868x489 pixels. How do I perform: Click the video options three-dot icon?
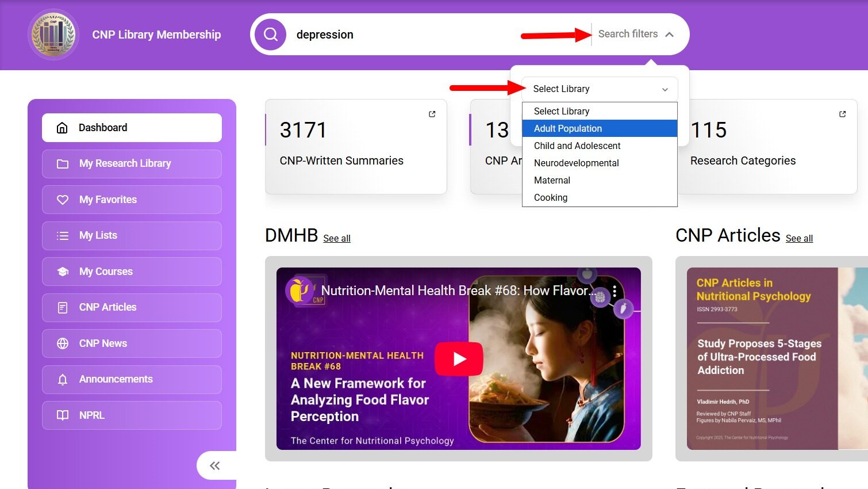614,291
